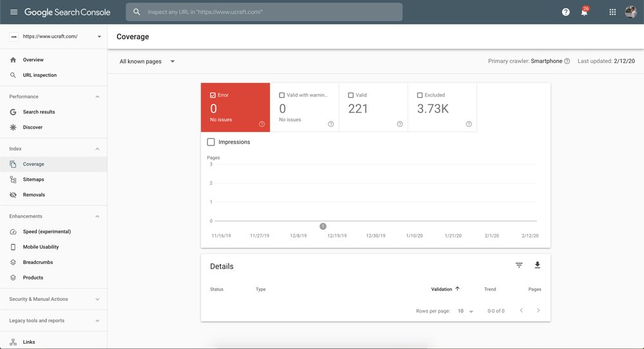Click the Mobile Usability phone icon
This screenshot has width=644, height=349.
13,247
